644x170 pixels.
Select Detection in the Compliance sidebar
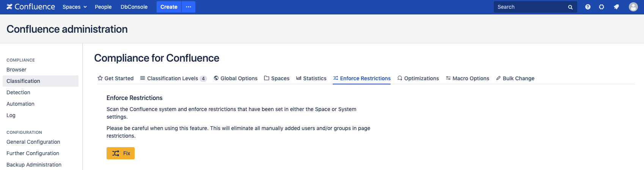click(18, 92)
